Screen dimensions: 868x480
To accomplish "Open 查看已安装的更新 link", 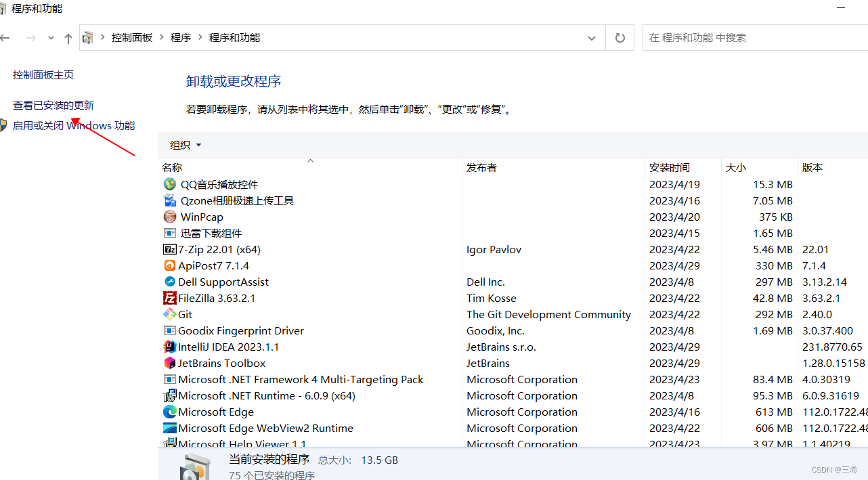I will 53,106.
